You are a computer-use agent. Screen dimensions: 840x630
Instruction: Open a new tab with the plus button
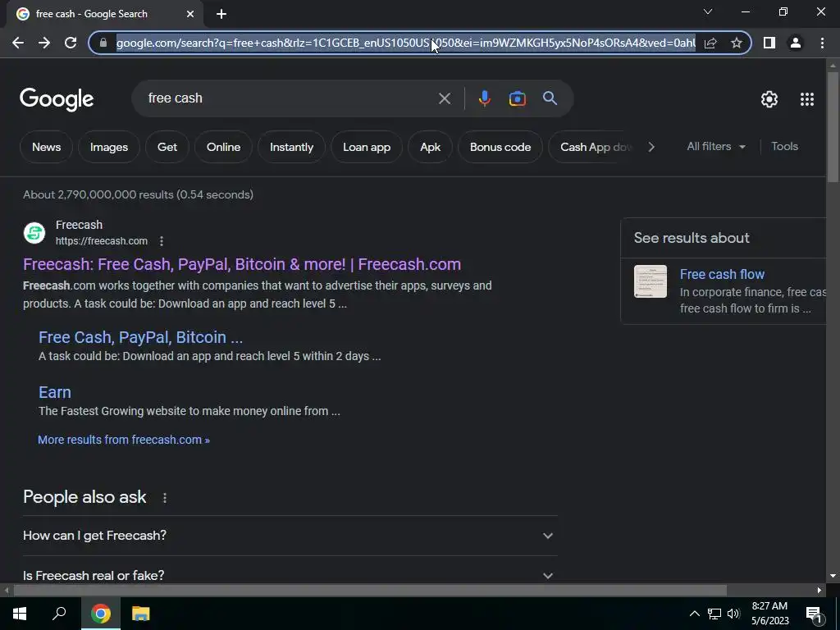click(221, 14)
